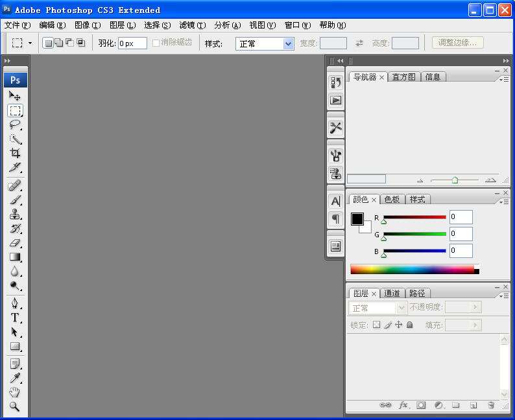Select the Hand tool

click(x=15, y=392)
